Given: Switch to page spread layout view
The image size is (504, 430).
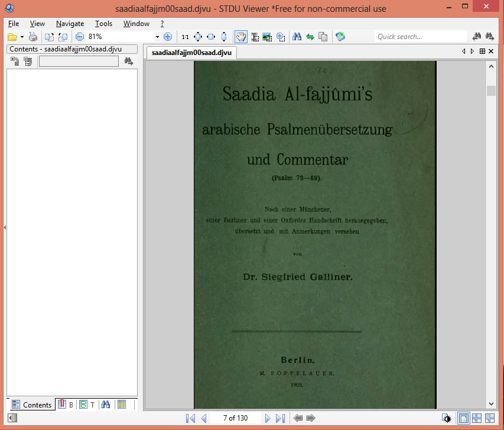Looking at the screenshot, I should [477, 418].
